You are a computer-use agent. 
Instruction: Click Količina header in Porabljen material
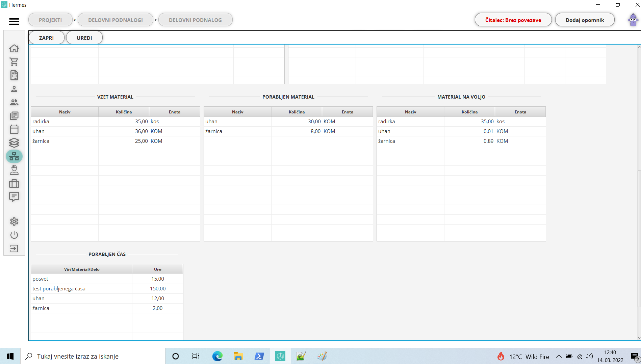pyautogui.click(x=297, y=112)
